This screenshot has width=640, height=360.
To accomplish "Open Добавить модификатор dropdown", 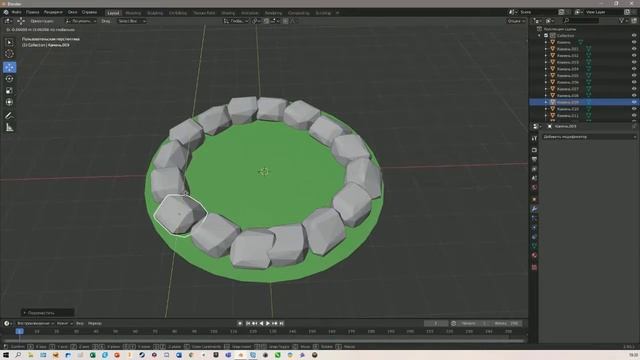I will click(589, 137).
